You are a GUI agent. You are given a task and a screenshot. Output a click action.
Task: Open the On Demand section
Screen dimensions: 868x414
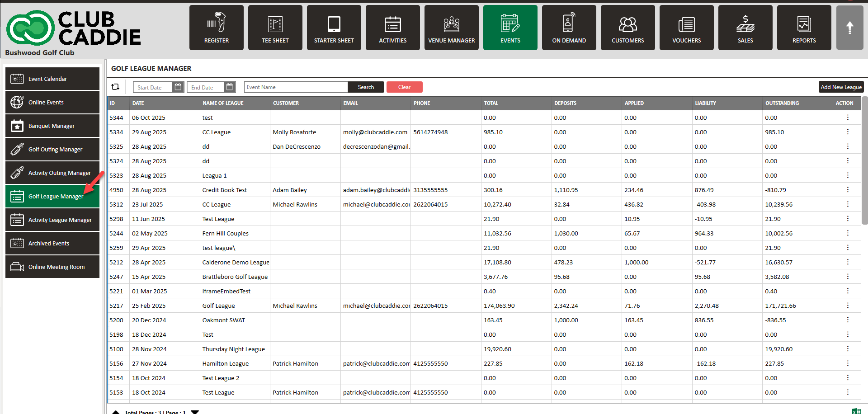569,28
